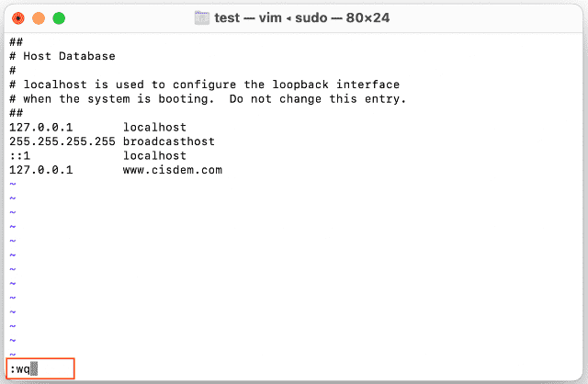Click the ":wq" command at the bottom
588x384 pixels.
19,369
